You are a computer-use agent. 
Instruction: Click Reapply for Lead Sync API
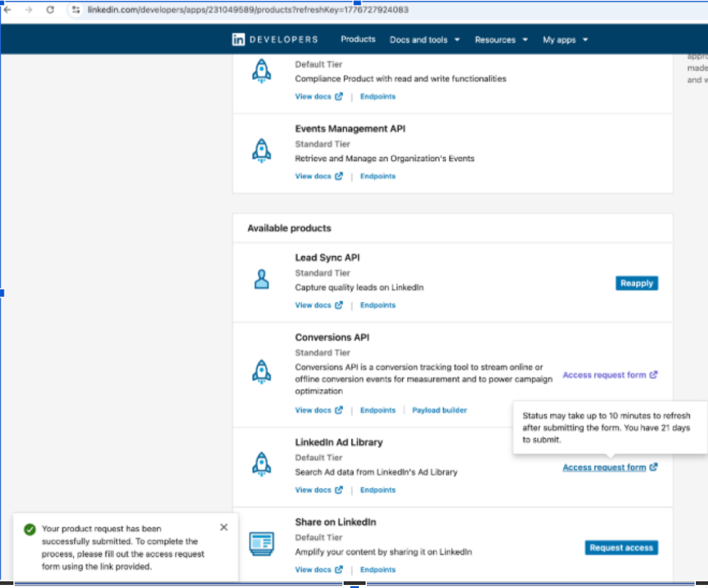637,284
